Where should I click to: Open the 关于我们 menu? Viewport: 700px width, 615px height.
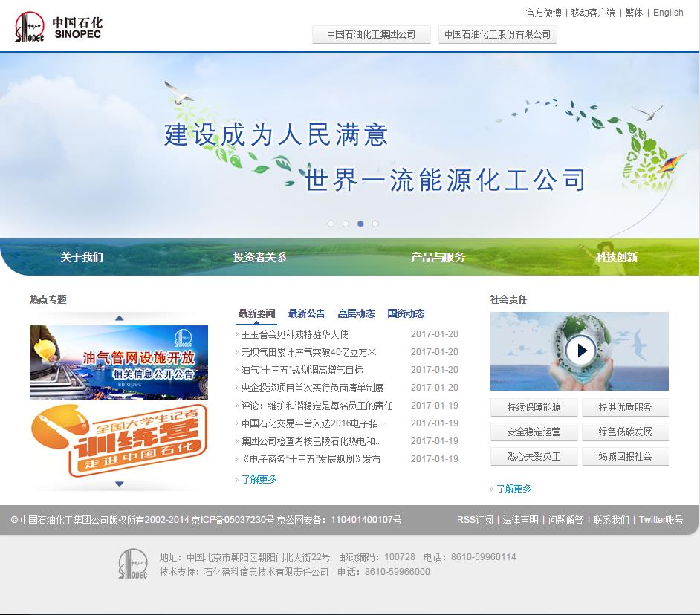[82, 257]
